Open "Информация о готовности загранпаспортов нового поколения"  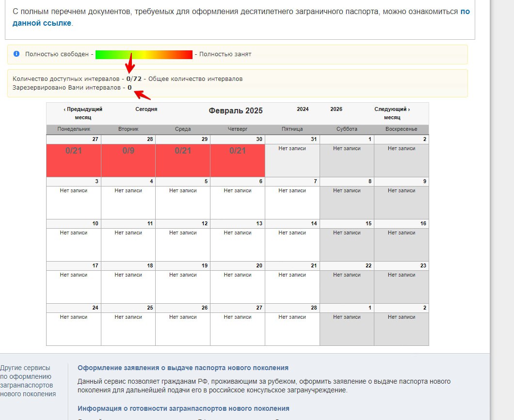pyautogui.click(x=183, y=408)
